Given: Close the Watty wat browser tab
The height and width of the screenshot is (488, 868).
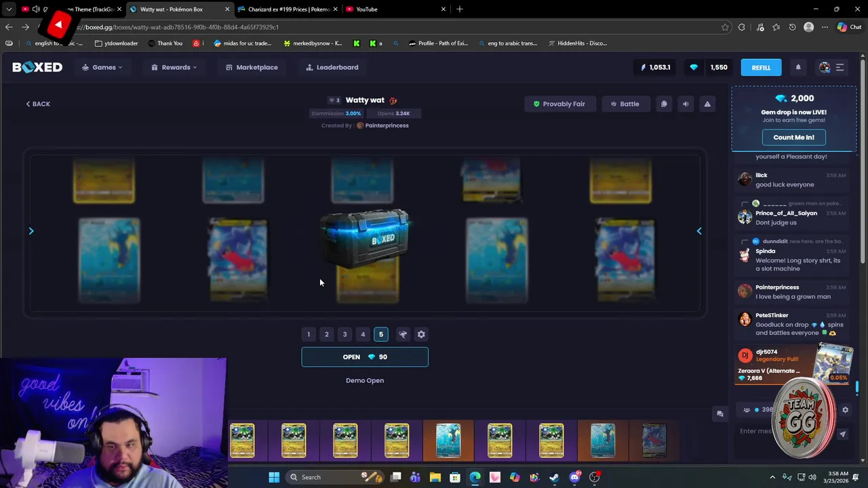Looking at the screenshot, I should click(x=227, y=9).
